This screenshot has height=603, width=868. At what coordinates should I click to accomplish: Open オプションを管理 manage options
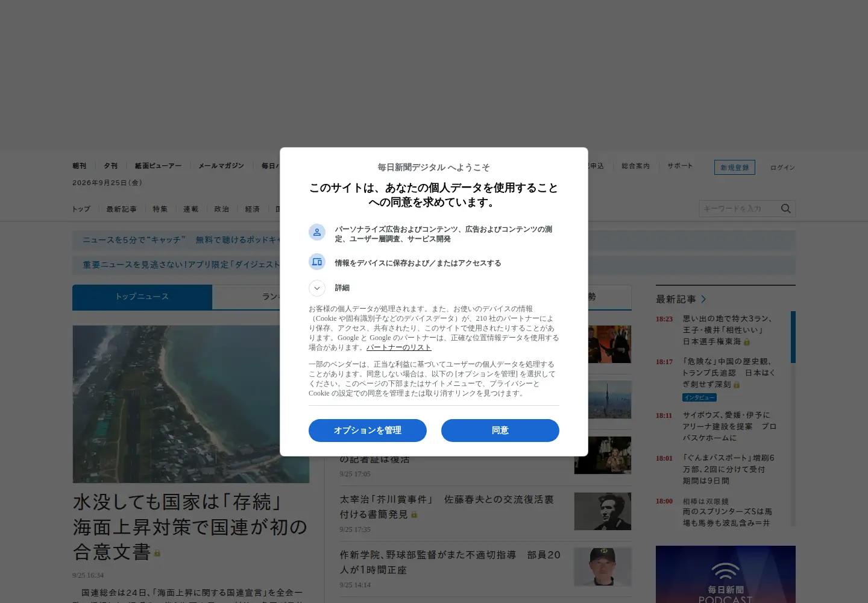[x=368, y=431]
